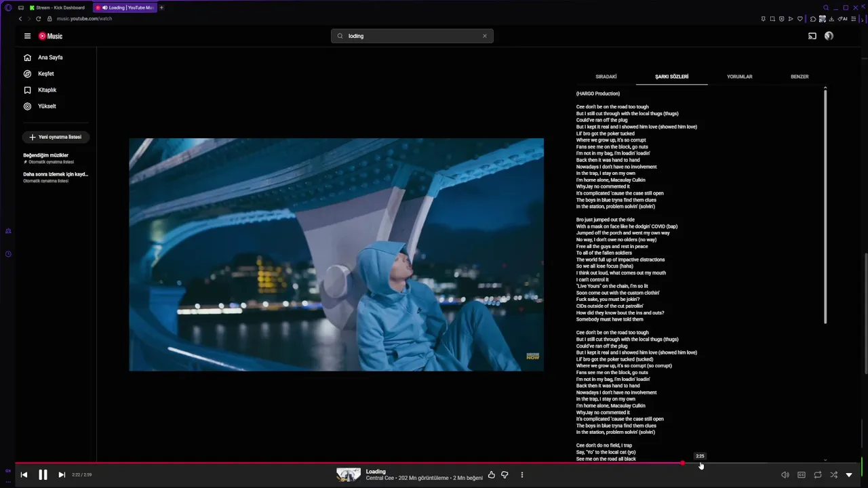Click the search magnifier icon in search box
Image resolution: width=868 pixels, height=488 pixels.
coord(340,36)
